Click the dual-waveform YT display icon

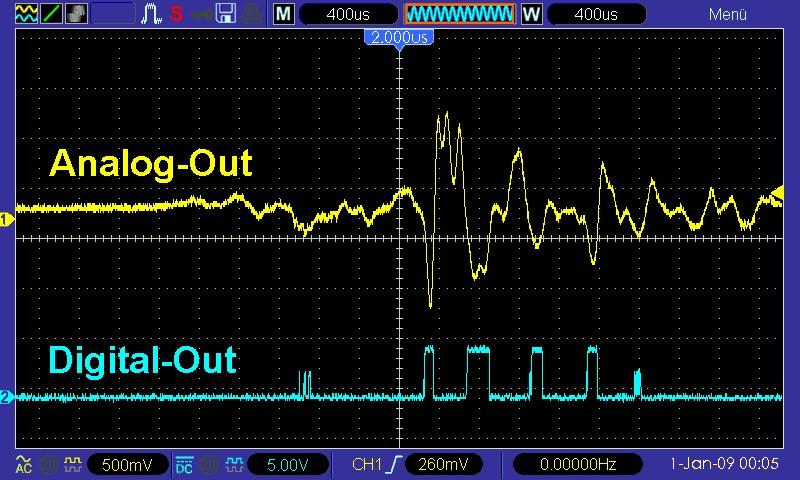click(x=26, y=13)
